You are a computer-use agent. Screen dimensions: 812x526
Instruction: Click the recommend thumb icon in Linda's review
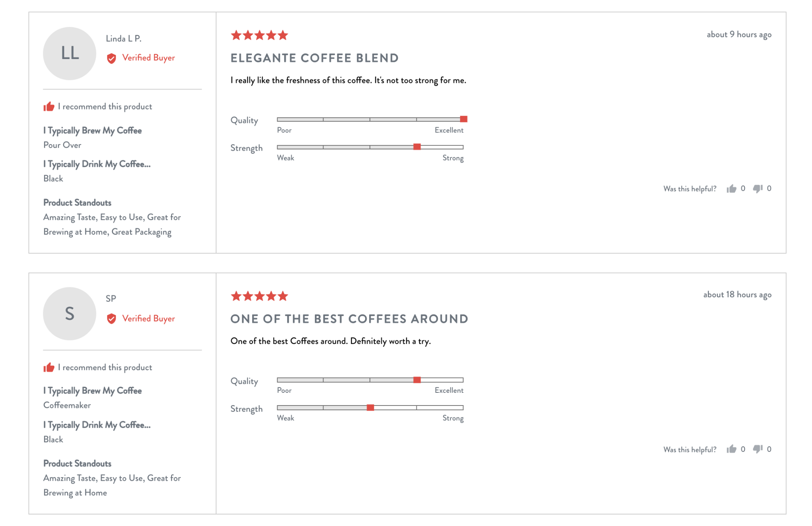[x=49, y=106]
